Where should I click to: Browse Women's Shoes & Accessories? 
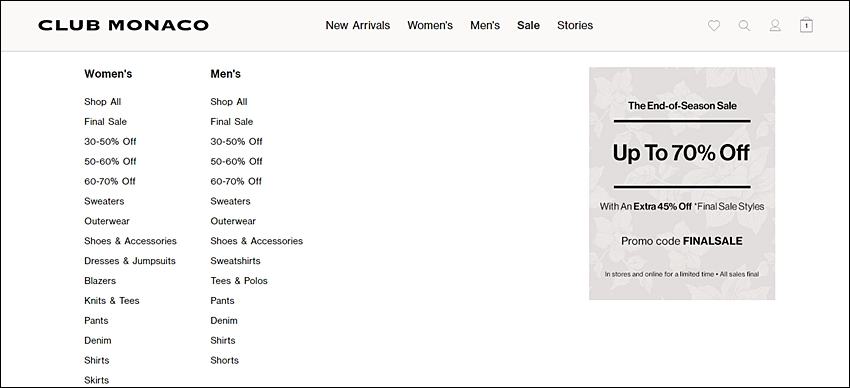(x=130, y=241)
